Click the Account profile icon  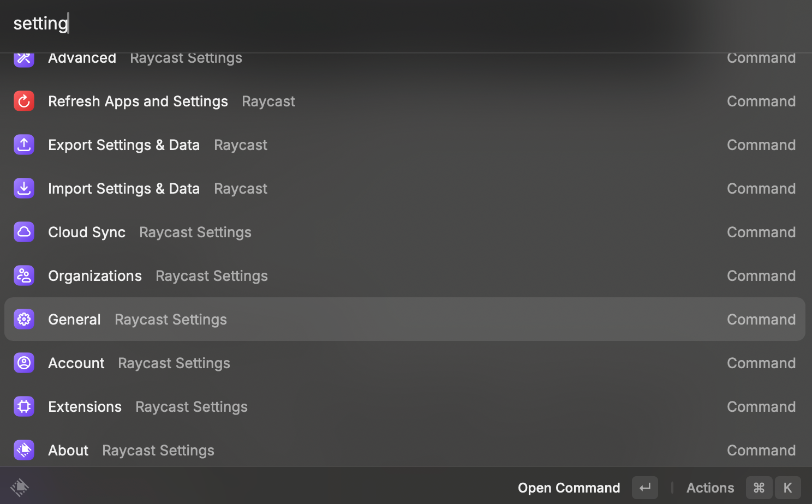pyautogui.click(x=23, y=363)
